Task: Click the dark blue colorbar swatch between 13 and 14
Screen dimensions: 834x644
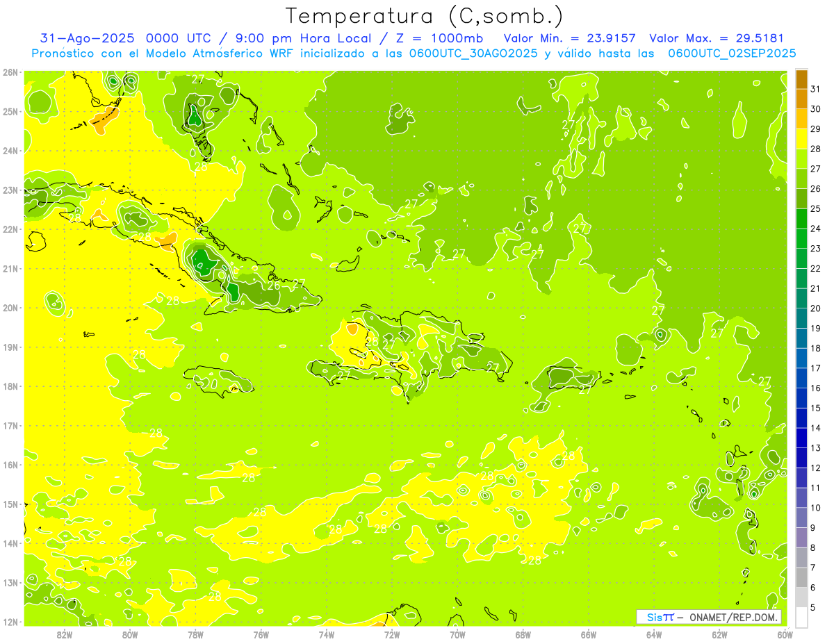Action: tap(801, 438)
